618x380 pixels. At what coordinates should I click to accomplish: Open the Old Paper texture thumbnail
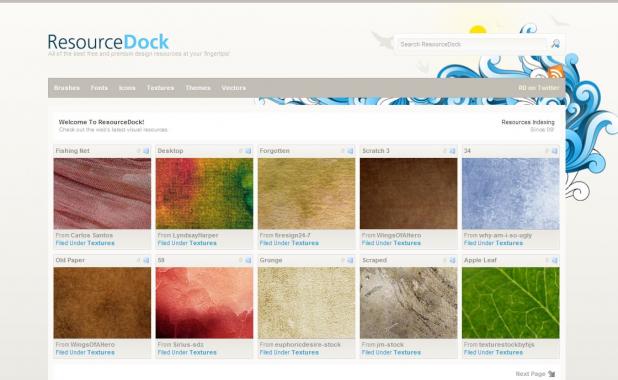[x=102, y=303]
